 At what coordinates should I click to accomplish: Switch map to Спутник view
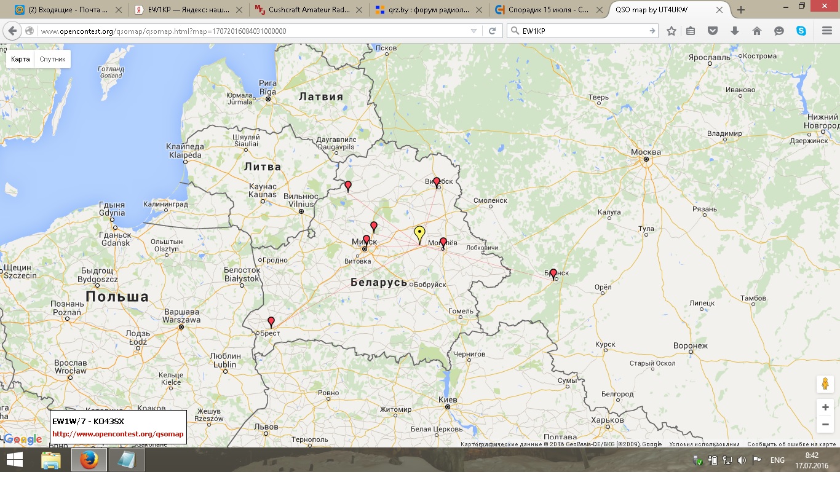pos(52,59)
